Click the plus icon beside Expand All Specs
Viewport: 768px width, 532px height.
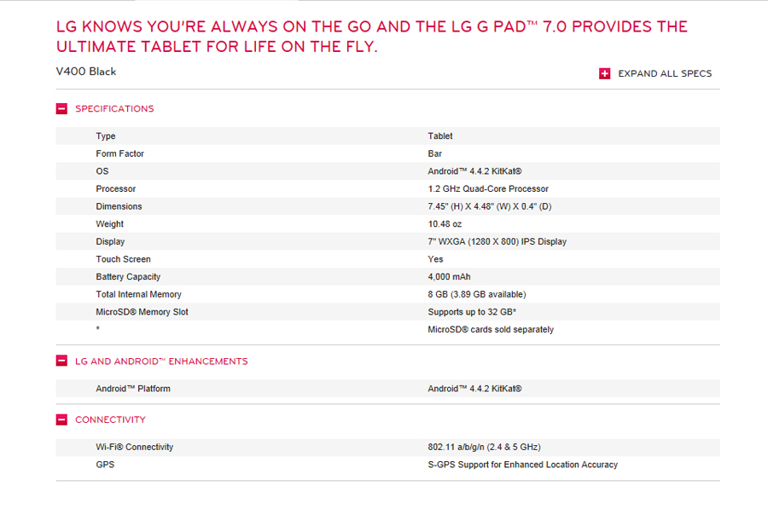[605, 73]
